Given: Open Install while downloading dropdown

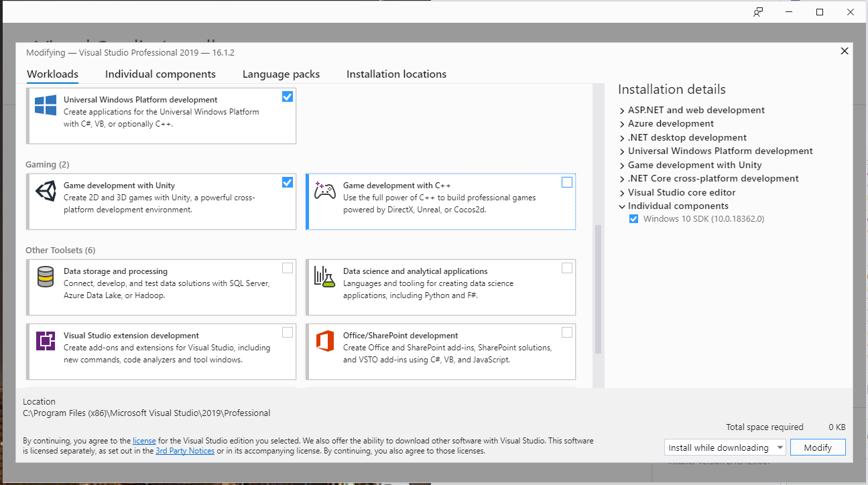Looking at the screenshot, I should [x=725, y=447].
